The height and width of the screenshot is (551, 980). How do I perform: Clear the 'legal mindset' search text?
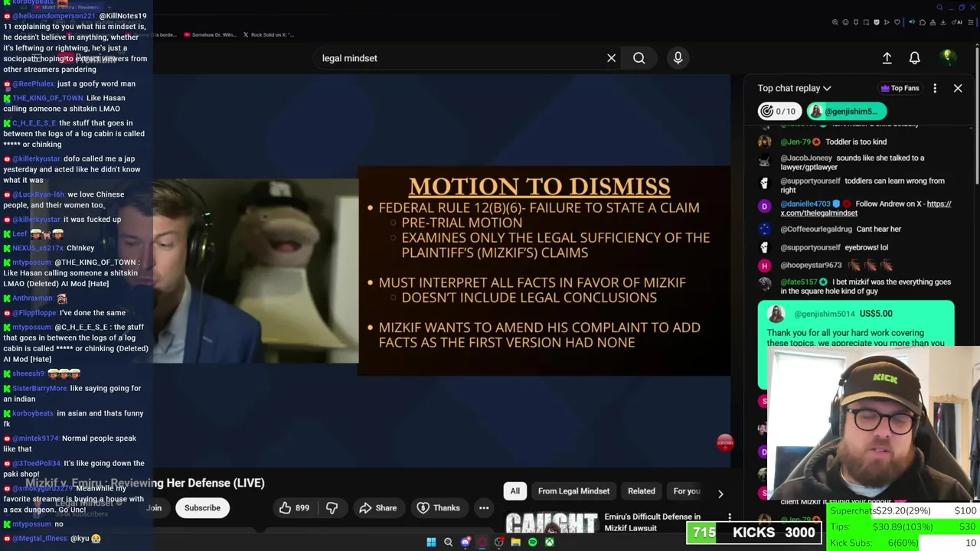click(611, 58)
